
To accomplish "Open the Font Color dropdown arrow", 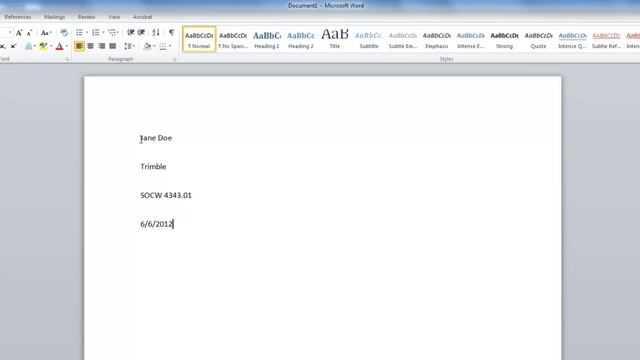I will click(x=67, y=46).
